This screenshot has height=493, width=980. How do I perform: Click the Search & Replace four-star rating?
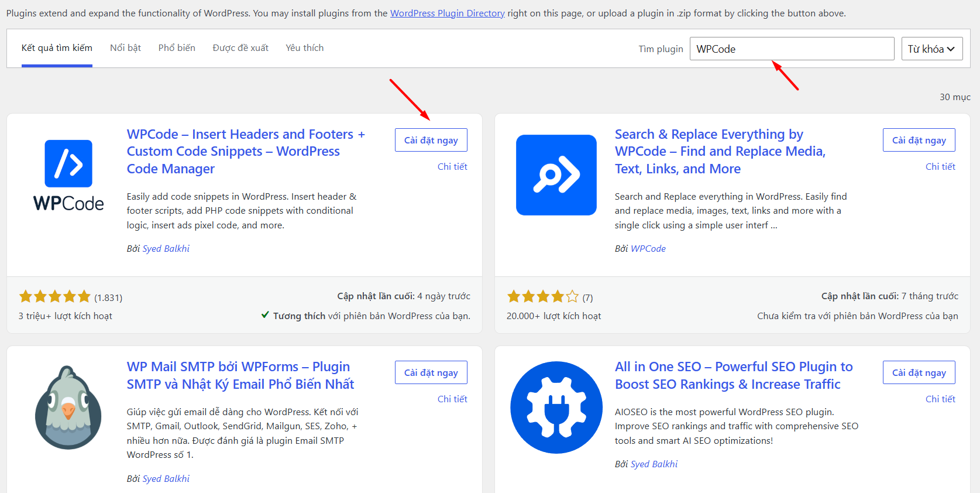point(543,296)
